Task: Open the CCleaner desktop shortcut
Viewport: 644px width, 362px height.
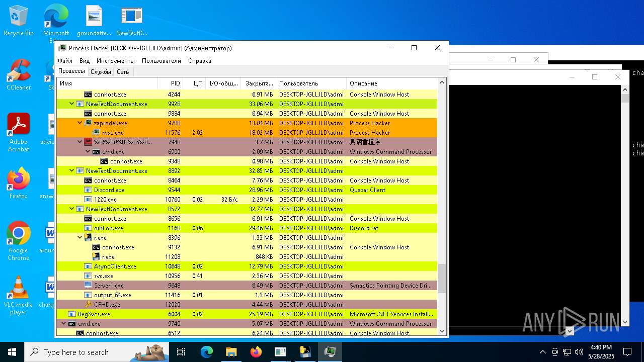Action: point(19,75)
